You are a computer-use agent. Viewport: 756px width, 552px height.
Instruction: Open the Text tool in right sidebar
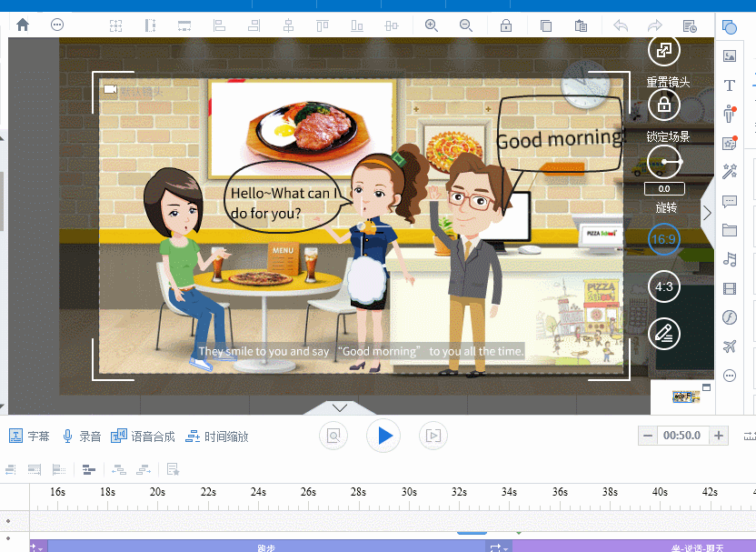click(x=729, y=85)
